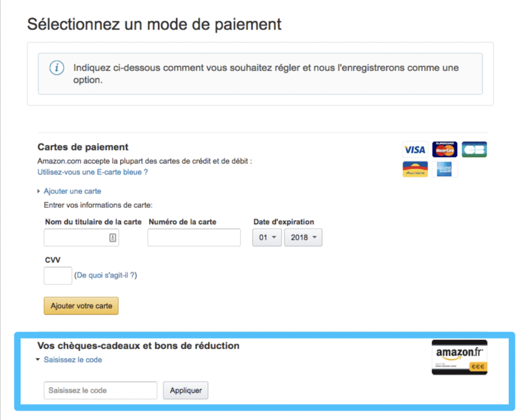Click the MasterCard logo

click(x=444, y=150)
